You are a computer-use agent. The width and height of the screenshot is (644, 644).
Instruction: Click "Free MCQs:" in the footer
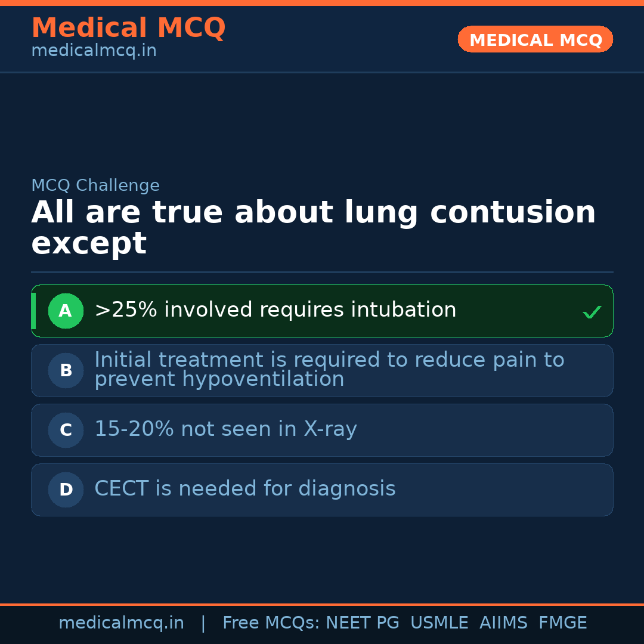click(x=271, y=623)
